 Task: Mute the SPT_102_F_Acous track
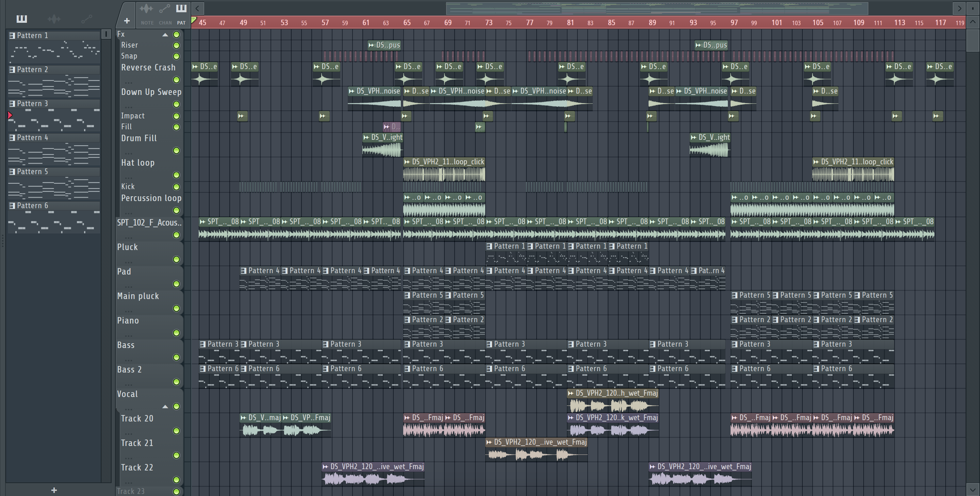pyautogui.click(x=176, y=235)
